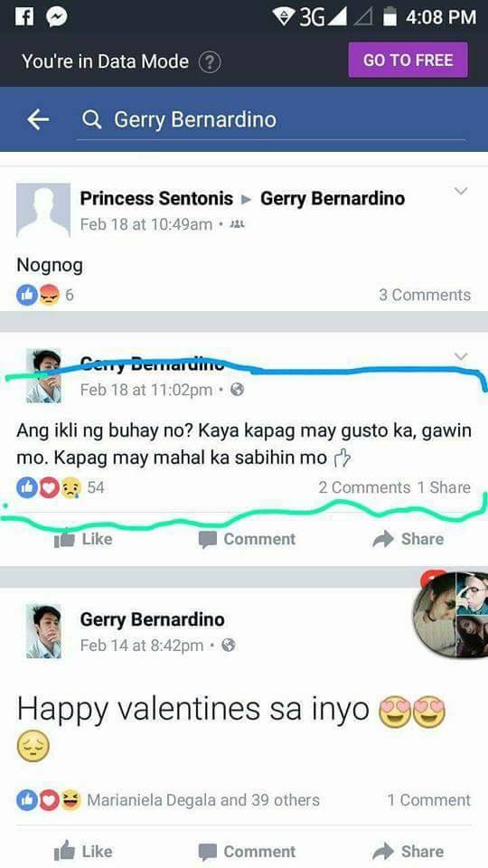The height and width of the screenshot is (868, 488).
Task: Click the Gerry Bernardino search field
Action: 271,119
